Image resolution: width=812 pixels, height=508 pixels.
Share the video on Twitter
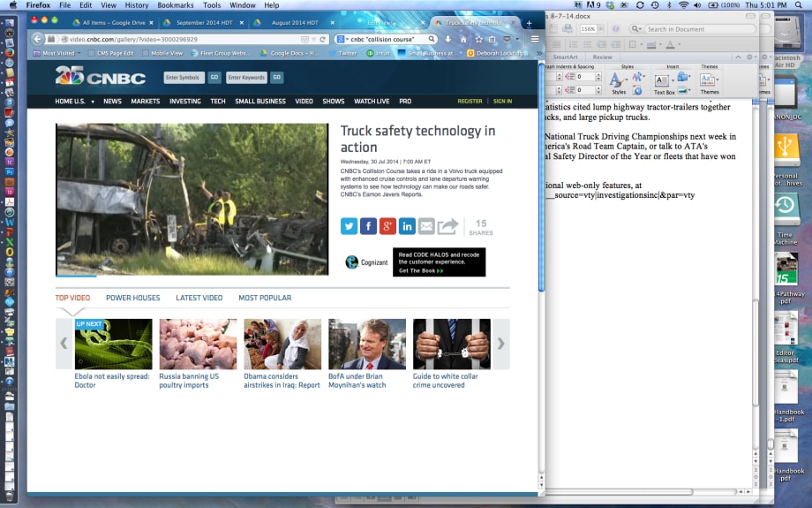(350, 226)
